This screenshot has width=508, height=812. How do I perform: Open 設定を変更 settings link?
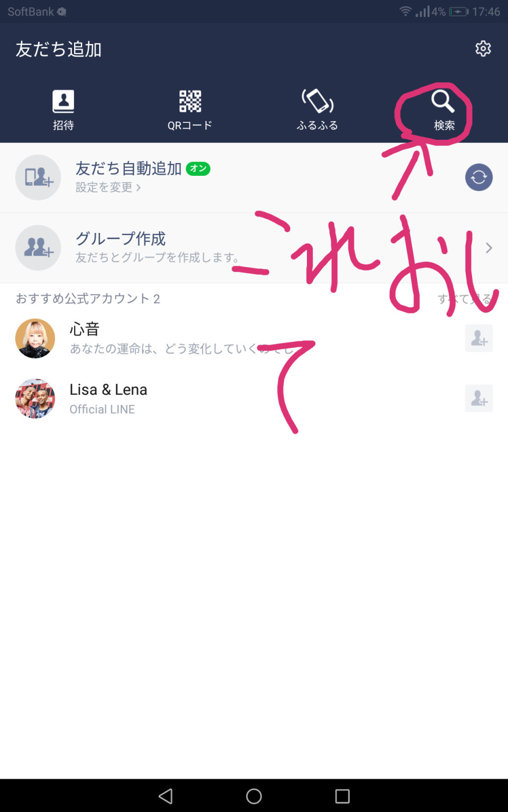108,187
